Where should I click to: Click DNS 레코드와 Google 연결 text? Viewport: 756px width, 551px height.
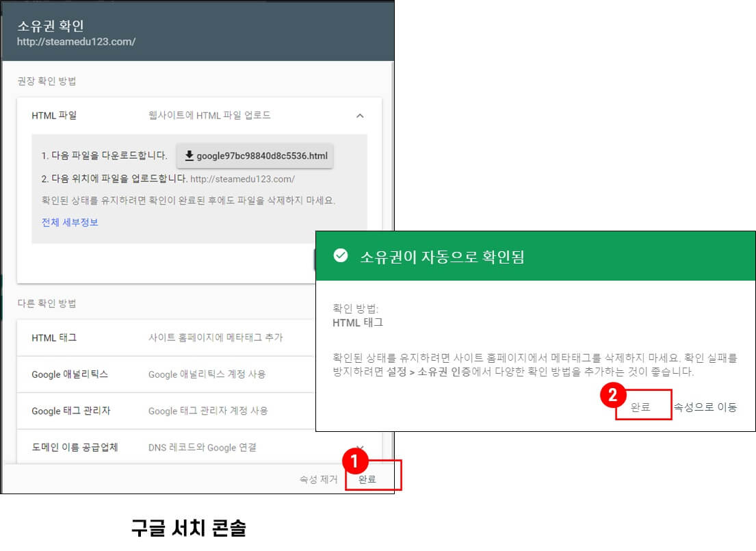click(x=203, y=447)
